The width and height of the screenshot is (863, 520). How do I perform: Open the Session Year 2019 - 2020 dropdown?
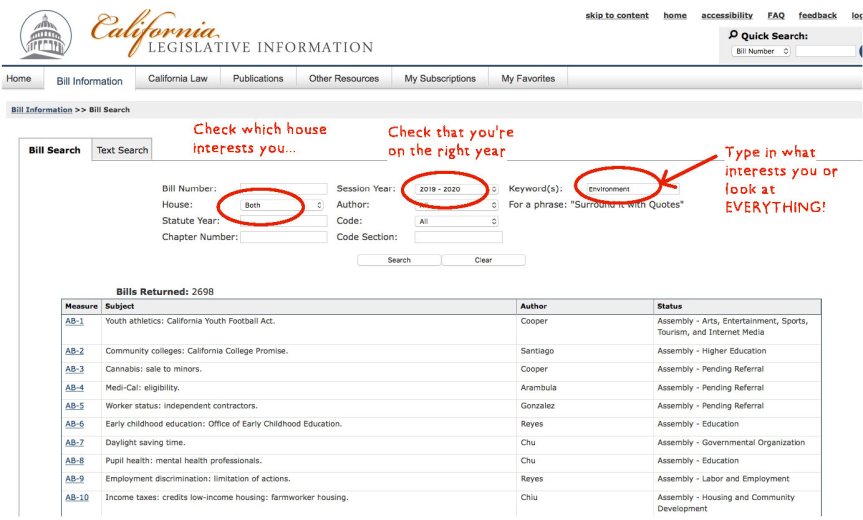pos(457,189)
